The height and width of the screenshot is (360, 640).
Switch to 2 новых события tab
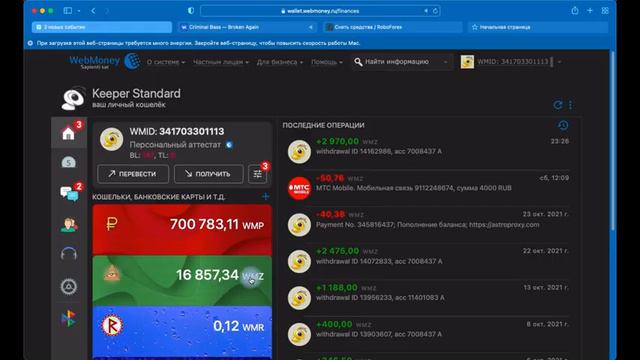click(102, 27)
